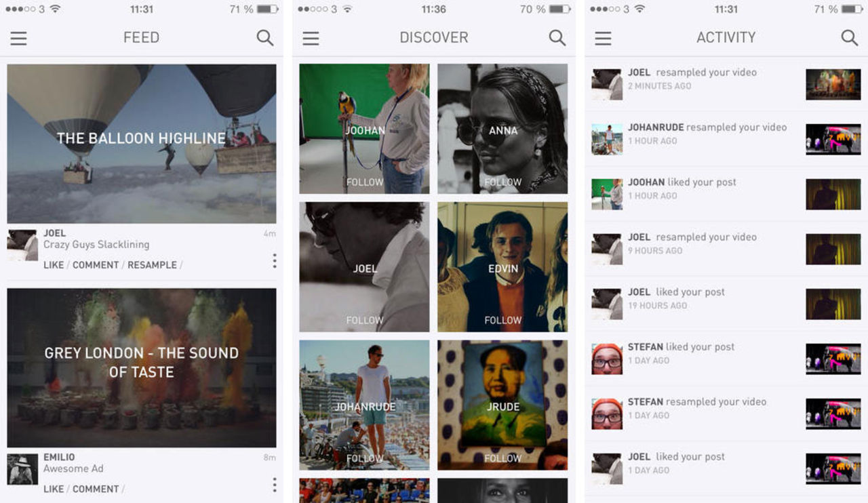Tap Emilio's profile avatar in the feed
Viewport: 868px width, 503px height.
22,468
